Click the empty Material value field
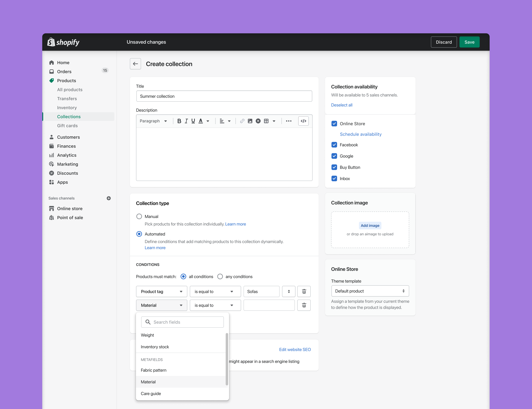 (269, 305)
